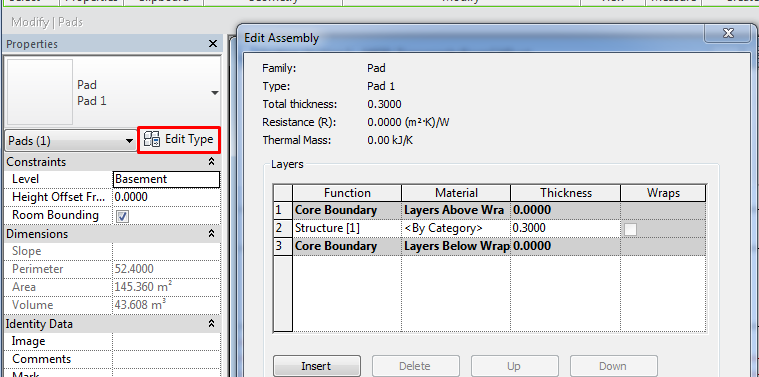Click the Thickness column header
The width and height of the screenshot is (759, 377).
click(x=565, y=193)
